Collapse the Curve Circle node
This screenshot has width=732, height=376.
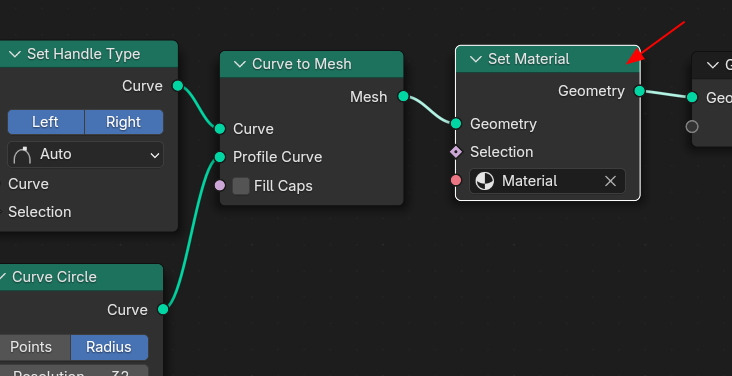click(x=3, y=277)
